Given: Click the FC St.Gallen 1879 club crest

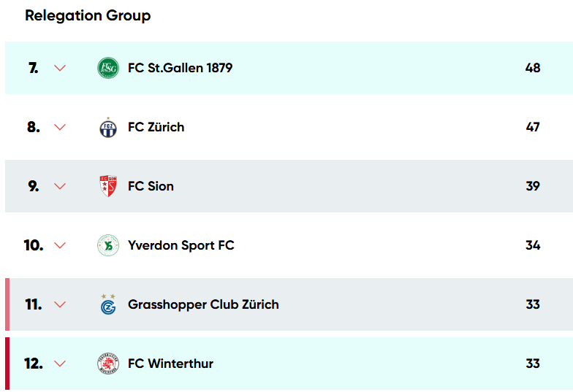Looking at the screenshot, I should (107, 68).
